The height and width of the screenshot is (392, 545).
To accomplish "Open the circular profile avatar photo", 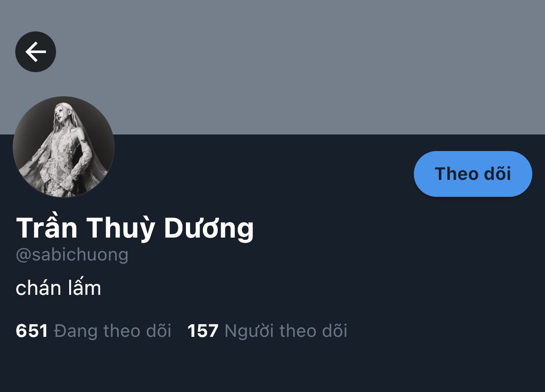I will point(64,147).
